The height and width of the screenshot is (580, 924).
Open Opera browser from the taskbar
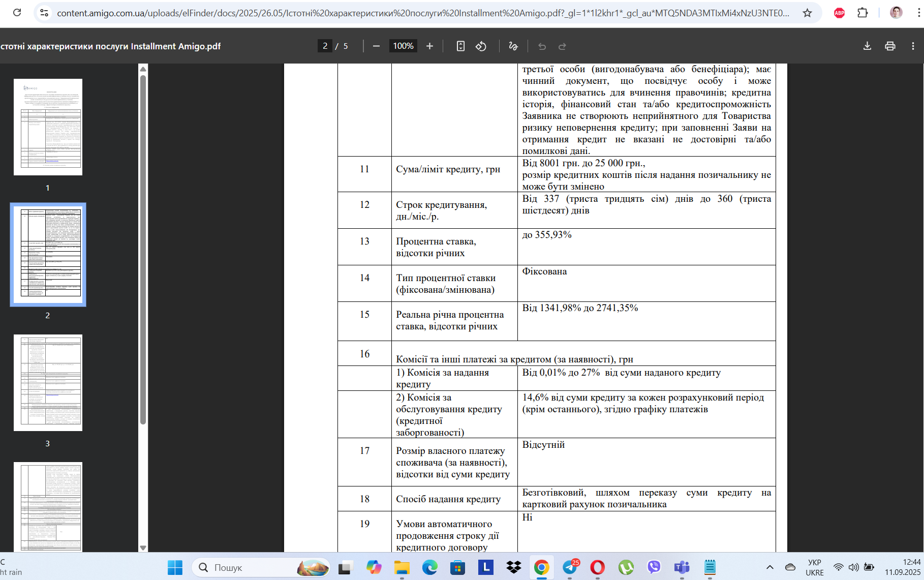(598, 567)
